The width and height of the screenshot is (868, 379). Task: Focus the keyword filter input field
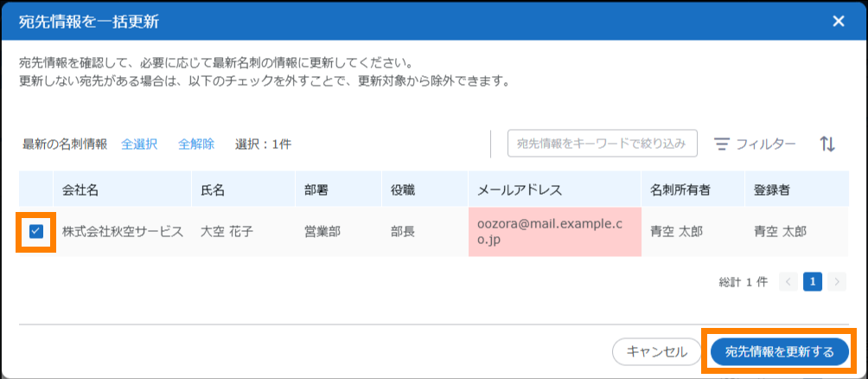[602, 144]
